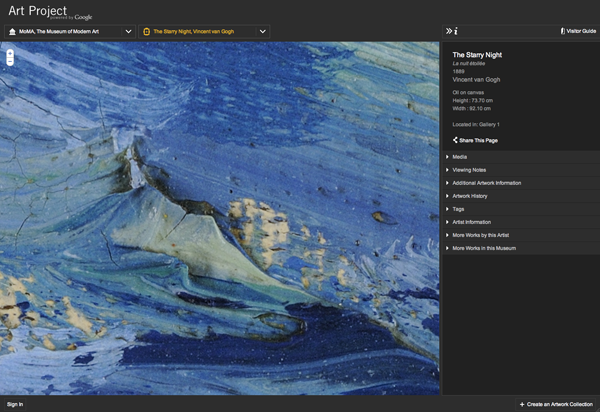Image resolution: width=600 pixels, height=412 pixels.
Task: Click the year 1889 text
Action: coord(458,72)
